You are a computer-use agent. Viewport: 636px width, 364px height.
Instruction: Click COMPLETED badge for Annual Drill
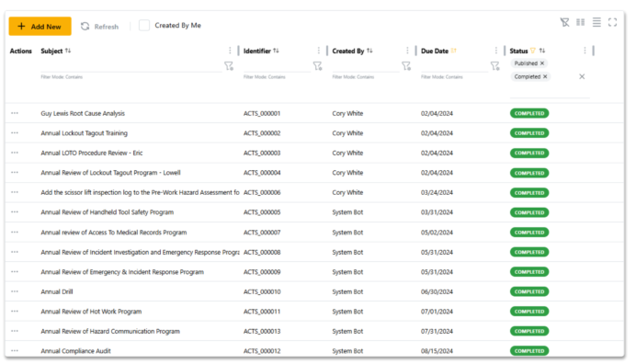tap(529, 291)
